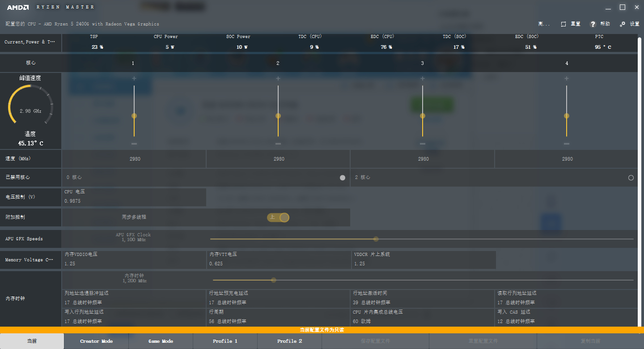The image size is (644, 349).
Task: Click the reset (重置) icon
Action: 563,24
